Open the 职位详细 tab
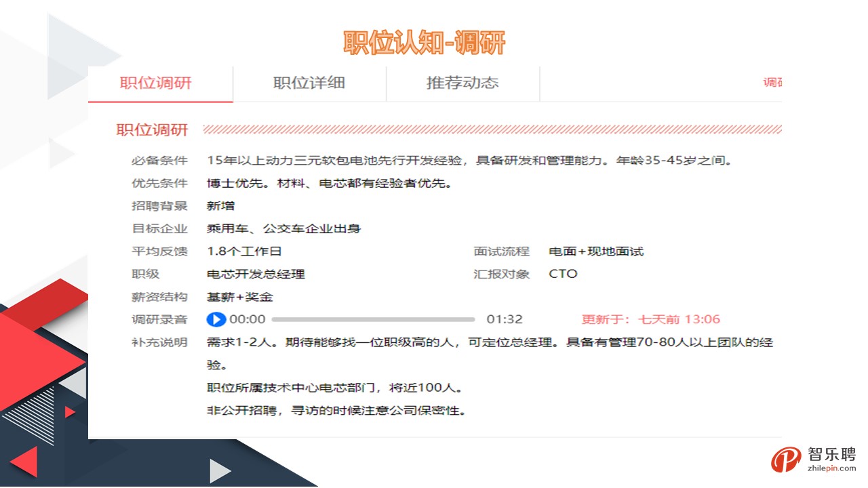This screenshot has width=868, height=488. pyautogui.click(x=309, y=83)
